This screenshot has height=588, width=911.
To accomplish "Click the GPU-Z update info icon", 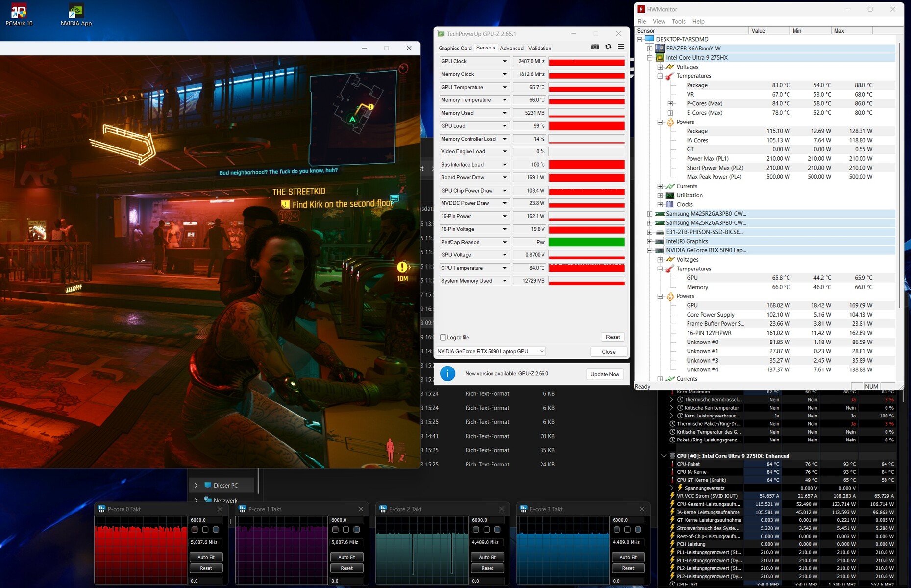I will (447, 374).
